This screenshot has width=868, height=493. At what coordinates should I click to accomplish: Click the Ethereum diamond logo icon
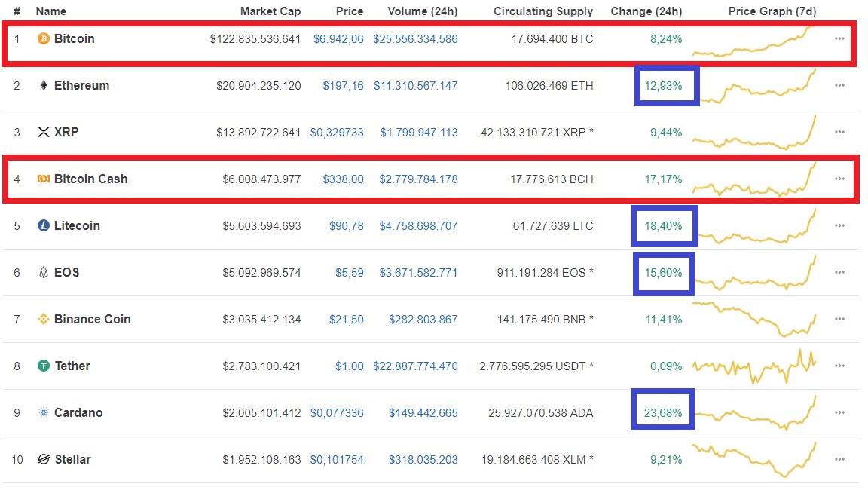coord(43,85)
